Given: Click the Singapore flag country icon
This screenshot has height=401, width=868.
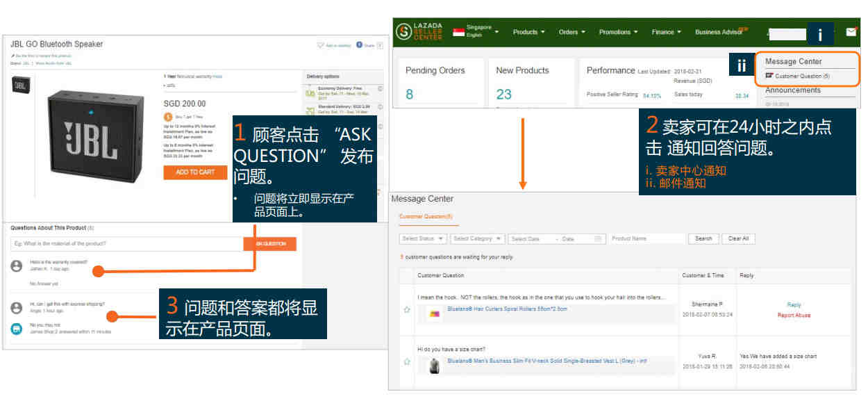Looking at the screenshot, I should 458,32.
